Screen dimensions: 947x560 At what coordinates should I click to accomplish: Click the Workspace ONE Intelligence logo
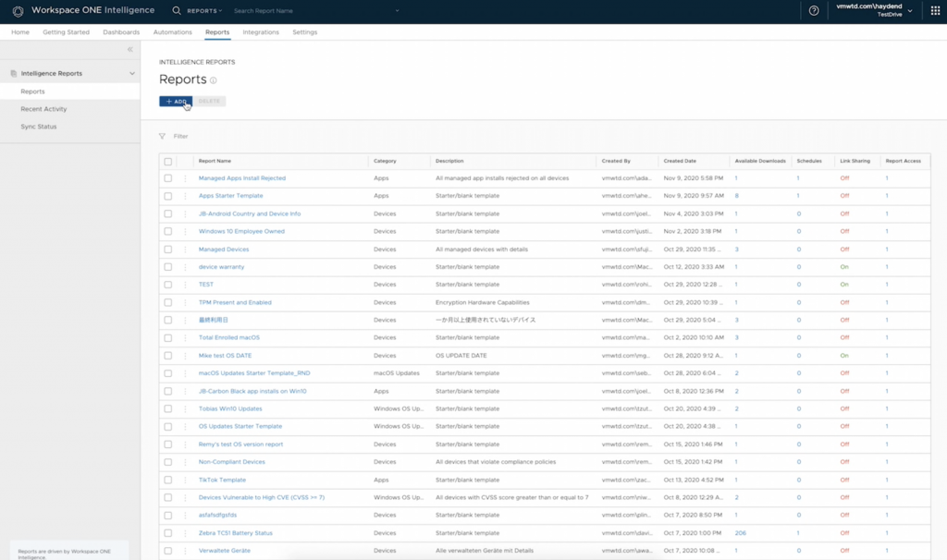(18, 11)
